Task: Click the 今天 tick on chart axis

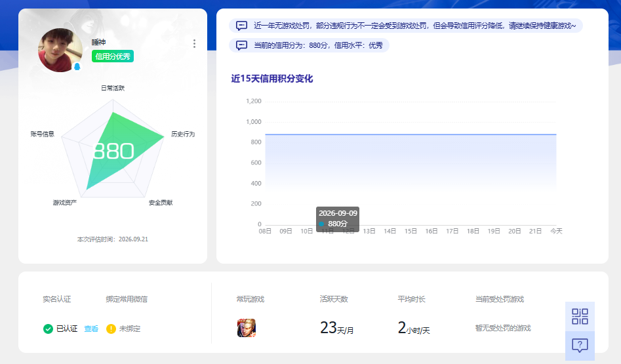Action: [x=556, y=231]
